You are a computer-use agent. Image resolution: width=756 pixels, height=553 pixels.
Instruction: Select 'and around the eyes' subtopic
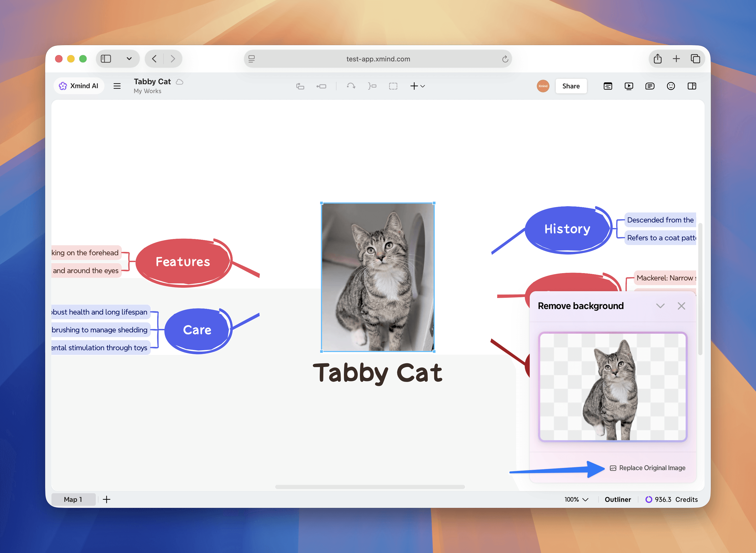[86, 270]
